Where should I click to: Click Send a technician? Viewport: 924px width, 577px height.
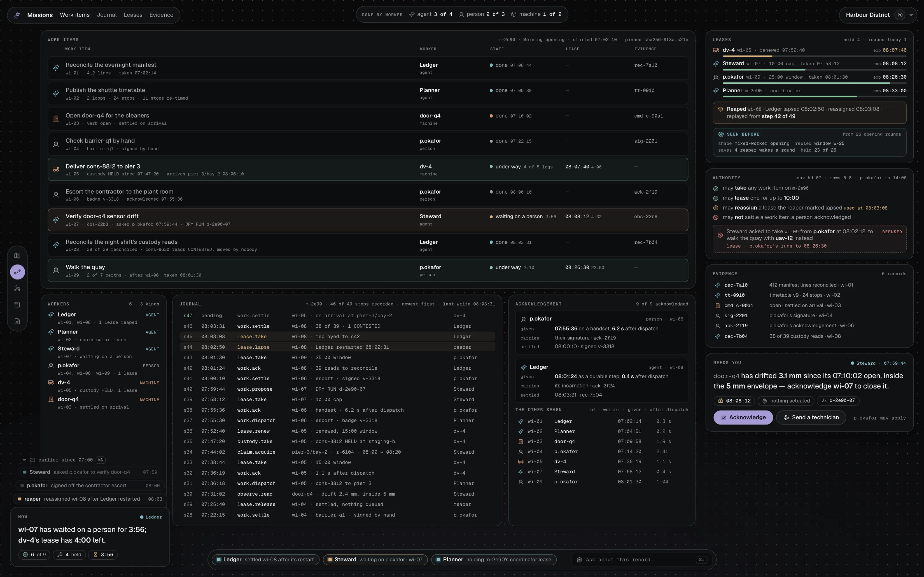tap(811, 417)
